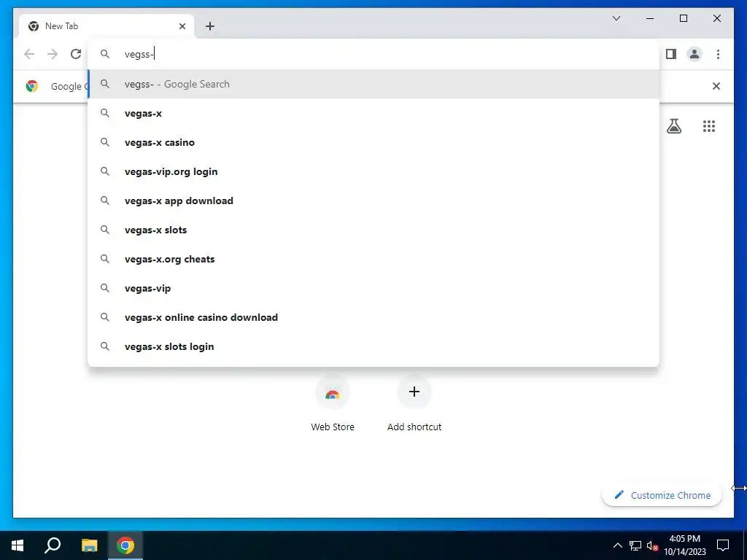Open the Google apps grid
The height and width of the screenshot is (560, 747).
click(709, 126)
